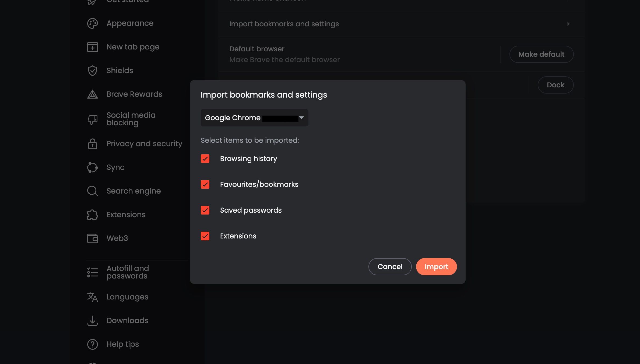Select the Downloads arrow icon

pyautogui.click(x=92, y=320)
